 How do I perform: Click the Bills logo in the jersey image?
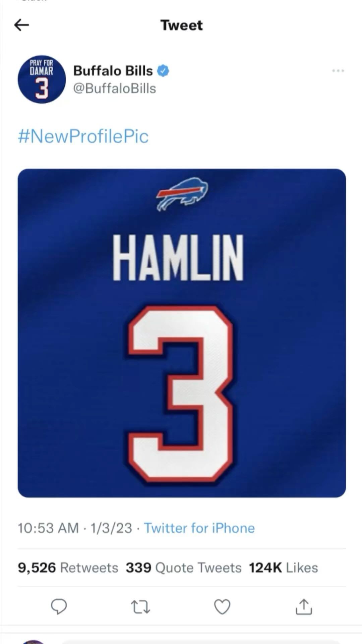tap(182, 194)
